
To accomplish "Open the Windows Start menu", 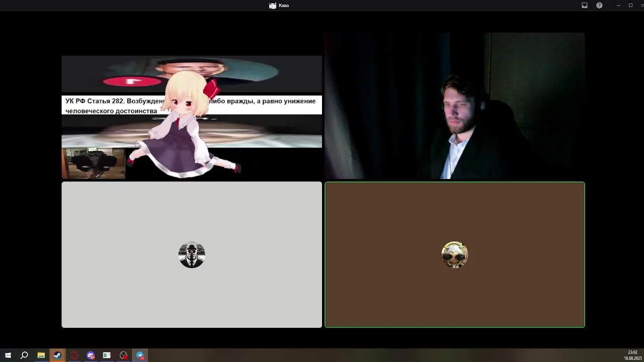I will [8, 355].
